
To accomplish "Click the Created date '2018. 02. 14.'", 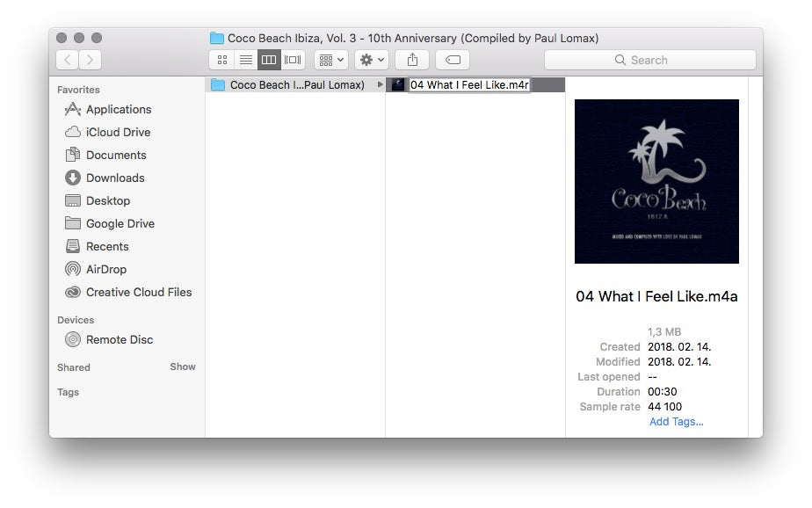I will [679, 347].
